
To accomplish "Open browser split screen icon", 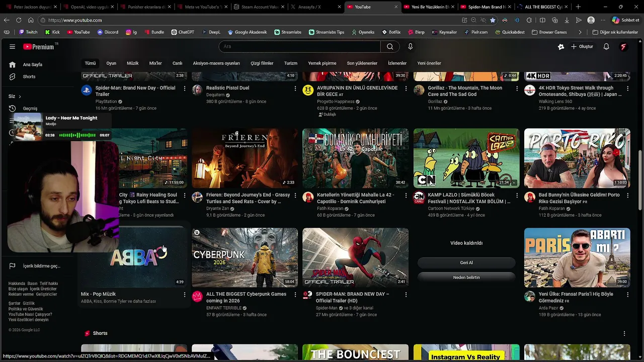I will pos(542,20).
